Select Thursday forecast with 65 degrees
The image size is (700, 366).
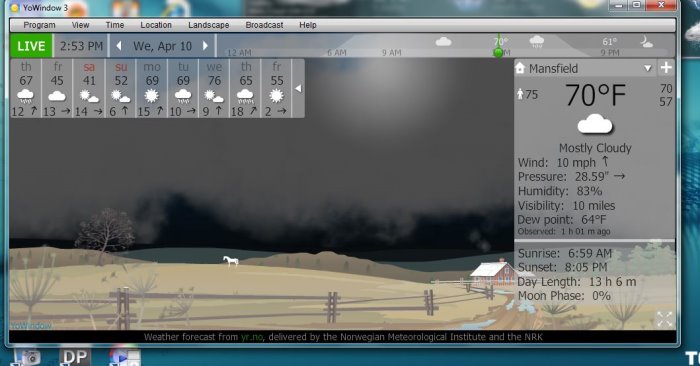tap(246, 88)
